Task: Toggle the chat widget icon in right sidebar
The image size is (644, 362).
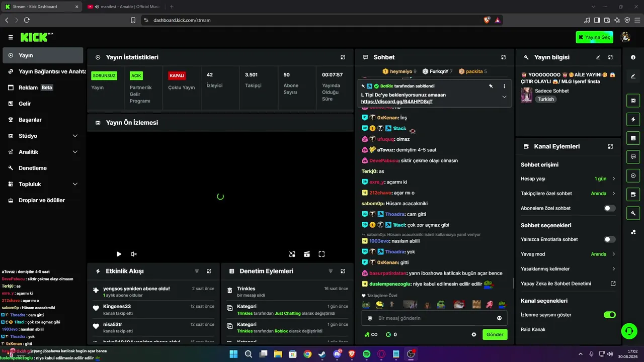Action: (633, 157)
